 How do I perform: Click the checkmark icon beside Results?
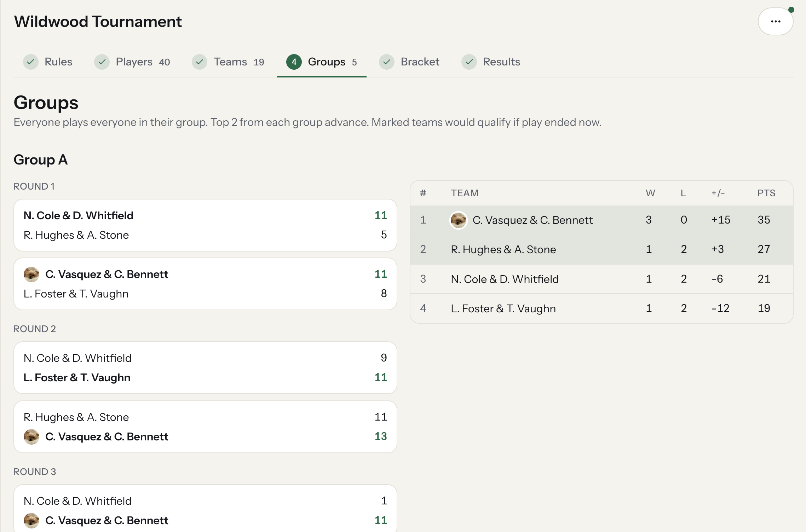click(469, 62)
